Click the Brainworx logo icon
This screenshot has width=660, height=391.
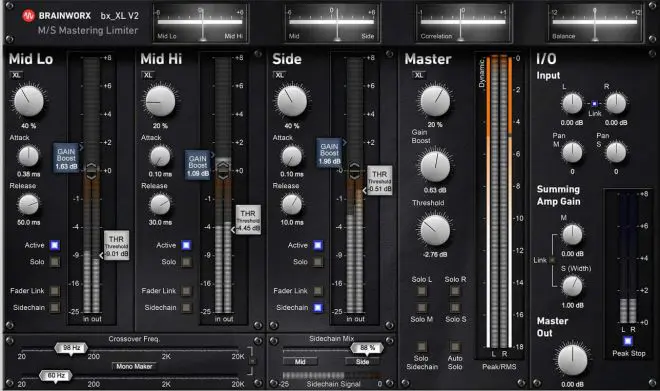pyautogui.click(x=29, y=16)
